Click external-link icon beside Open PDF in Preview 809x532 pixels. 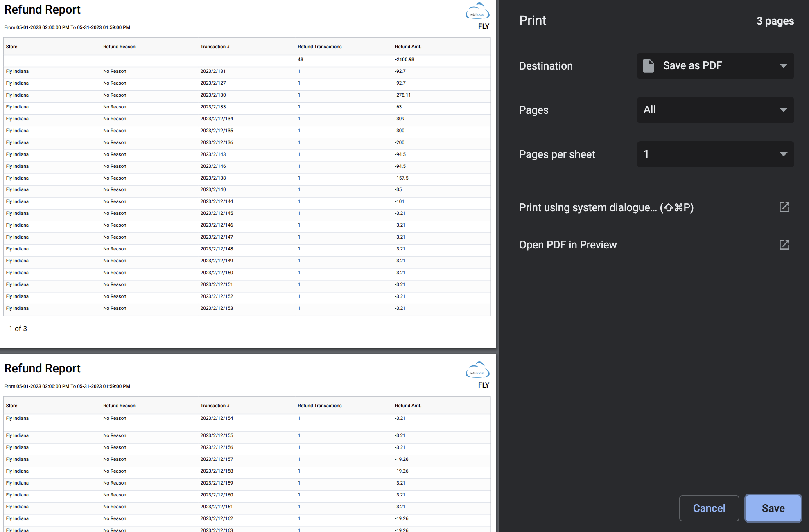(784, 245)
